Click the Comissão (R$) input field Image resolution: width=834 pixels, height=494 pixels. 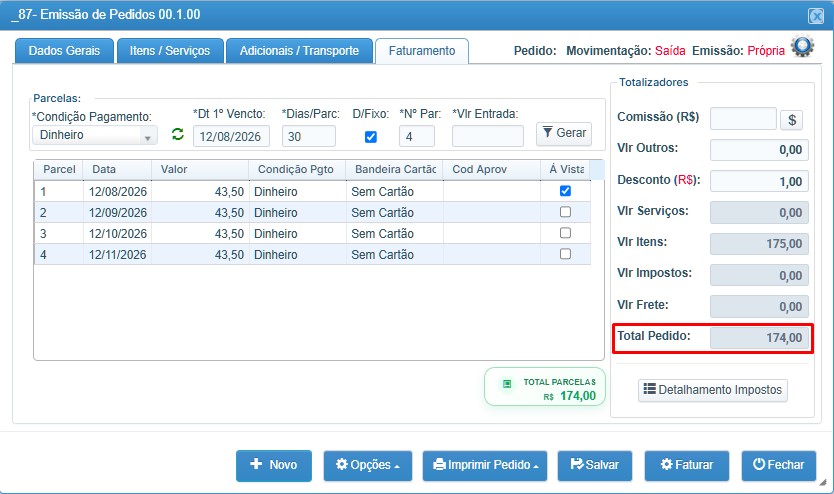(744, 119)
